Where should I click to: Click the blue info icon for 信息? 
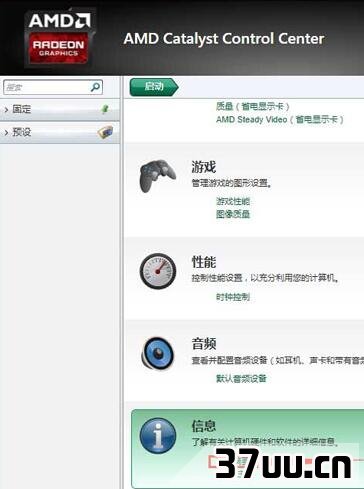pos(158,436)
